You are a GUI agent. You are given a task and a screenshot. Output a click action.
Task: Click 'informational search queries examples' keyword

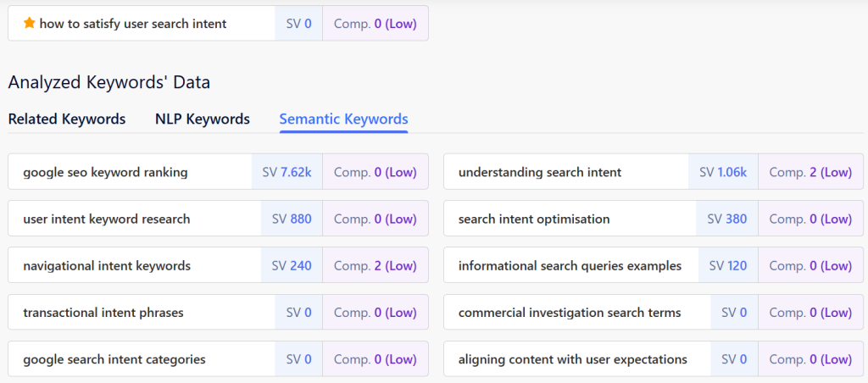[x=570, y=266]
